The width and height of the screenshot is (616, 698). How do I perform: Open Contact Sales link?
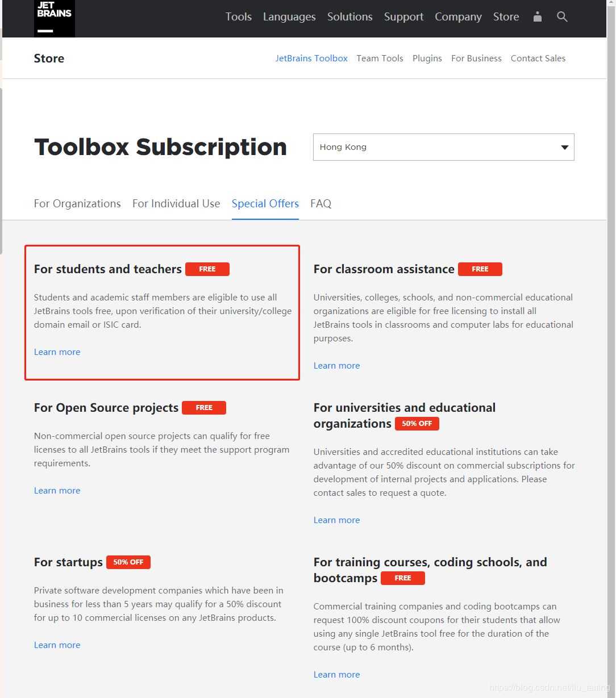pyautogui.click(x=538, y=58)
